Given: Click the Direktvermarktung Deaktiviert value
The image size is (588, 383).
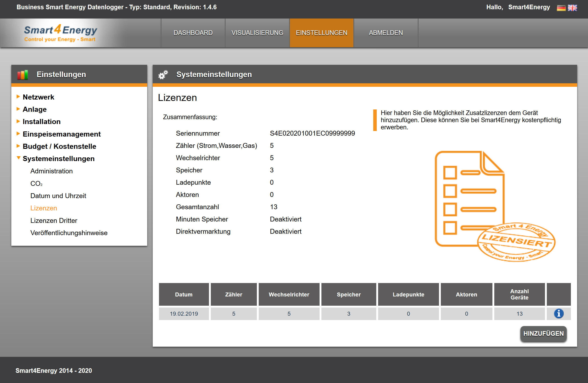Looking at the screenshot, I should point(286,231).
